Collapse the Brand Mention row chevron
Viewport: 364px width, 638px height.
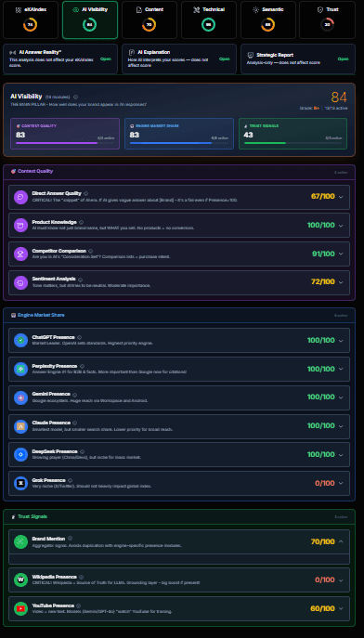coord(341,541)
